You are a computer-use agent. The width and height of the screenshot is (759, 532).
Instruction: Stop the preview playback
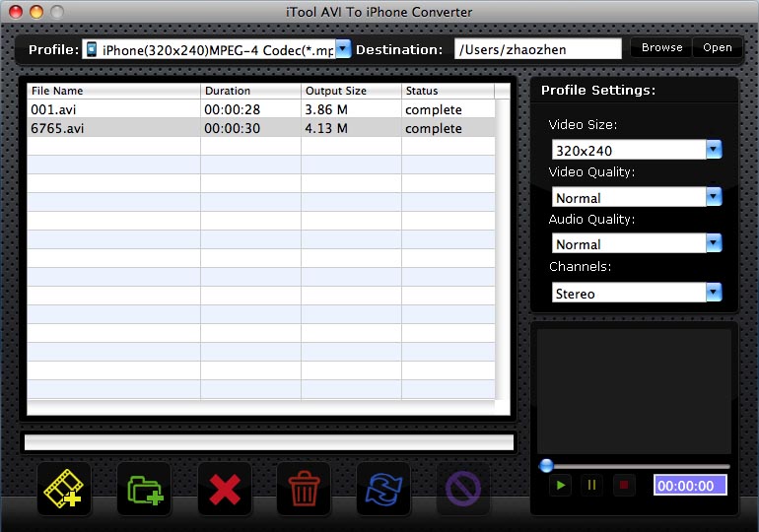pyautogui.click(x=622, y=485)
